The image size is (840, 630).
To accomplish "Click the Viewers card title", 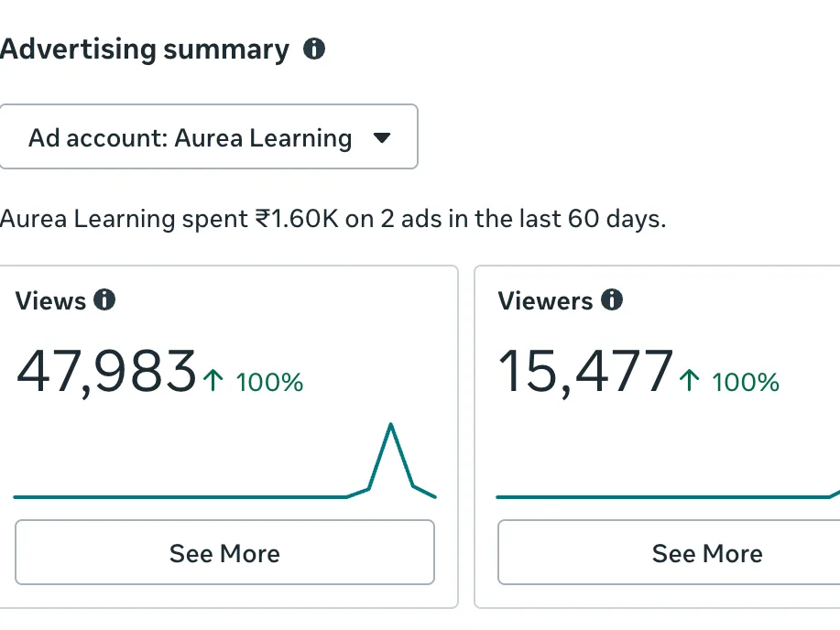I will click(545, 300).
